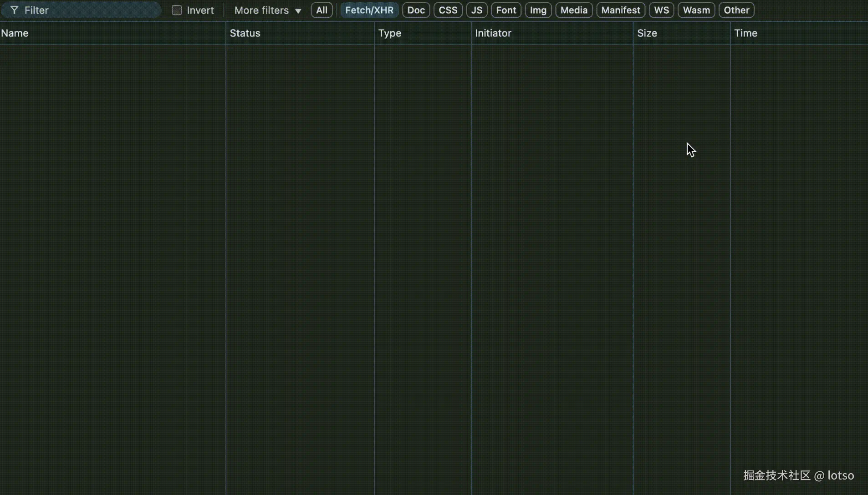Filter requests by Font type
This screenshot has height=495, width=868.
pos(506,10)
